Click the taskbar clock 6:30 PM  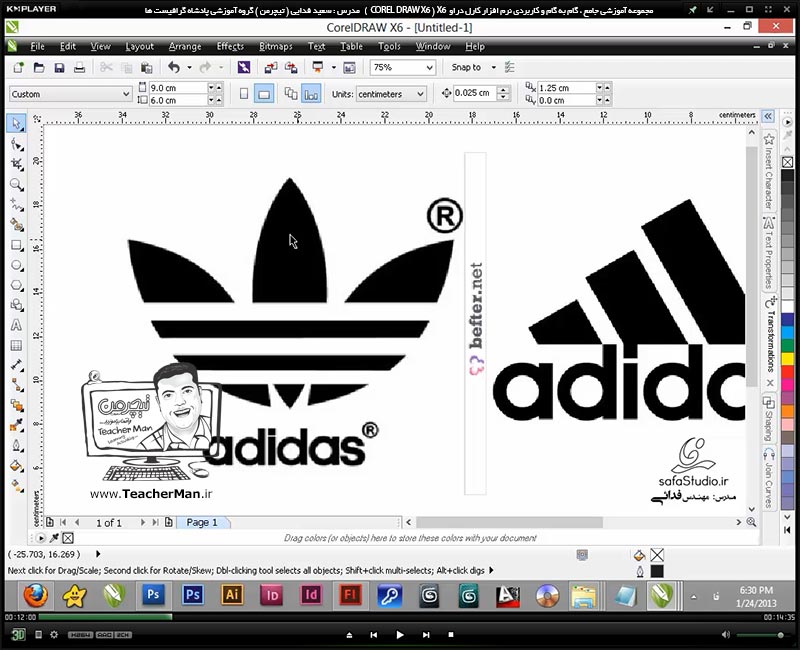click(x=756, y=590)
